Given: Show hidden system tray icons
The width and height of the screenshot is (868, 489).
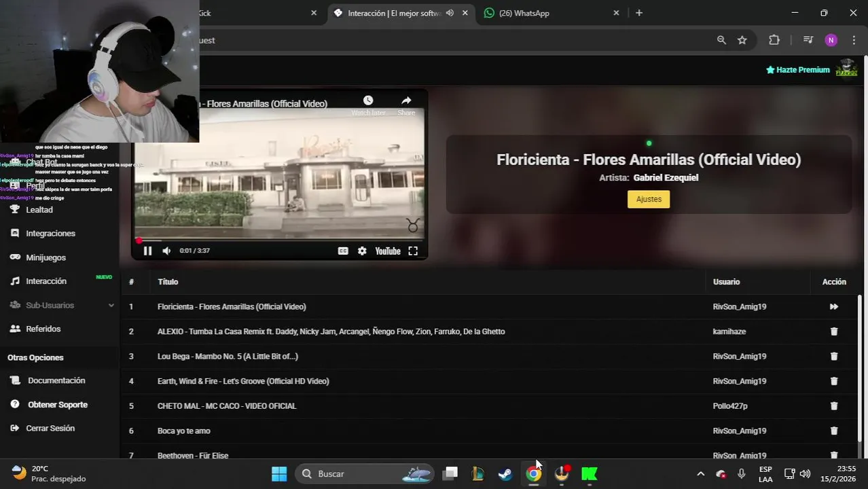Looking at the screenshot, I should 700,474.
